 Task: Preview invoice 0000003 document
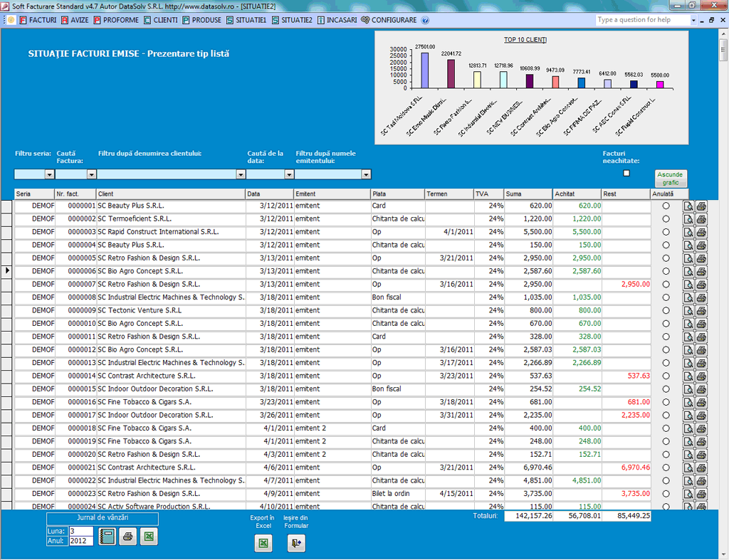click(x=688, y=232)
